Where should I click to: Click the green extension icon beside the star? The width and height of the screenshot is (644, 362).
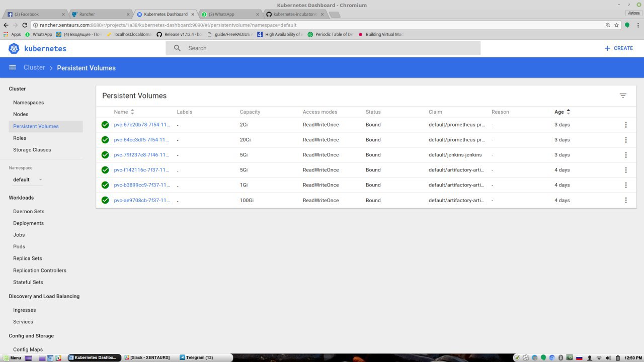pyautogui.click(x=627, y=25)
